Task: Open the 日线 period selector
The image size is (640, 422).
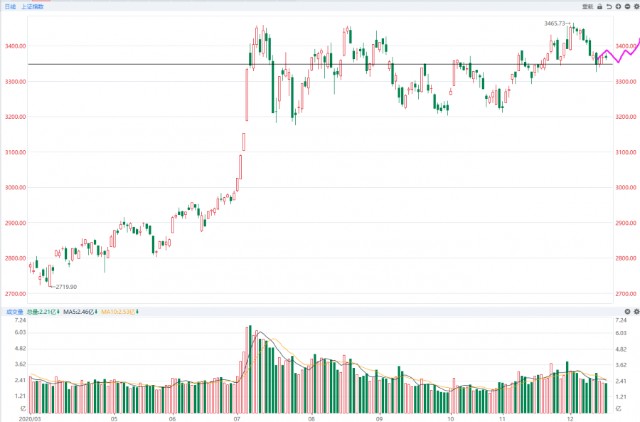Action: [9, 6]
